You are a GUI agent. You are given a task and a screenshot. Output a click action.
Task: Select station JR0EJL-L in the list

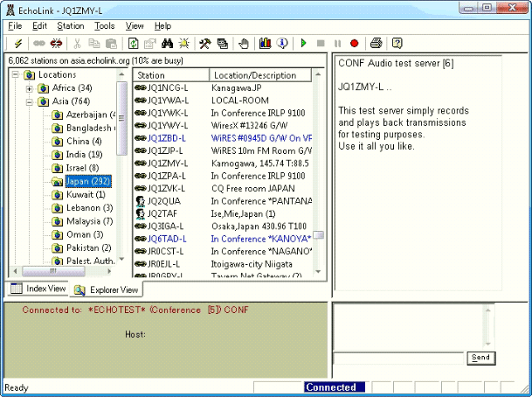(223, 264)
